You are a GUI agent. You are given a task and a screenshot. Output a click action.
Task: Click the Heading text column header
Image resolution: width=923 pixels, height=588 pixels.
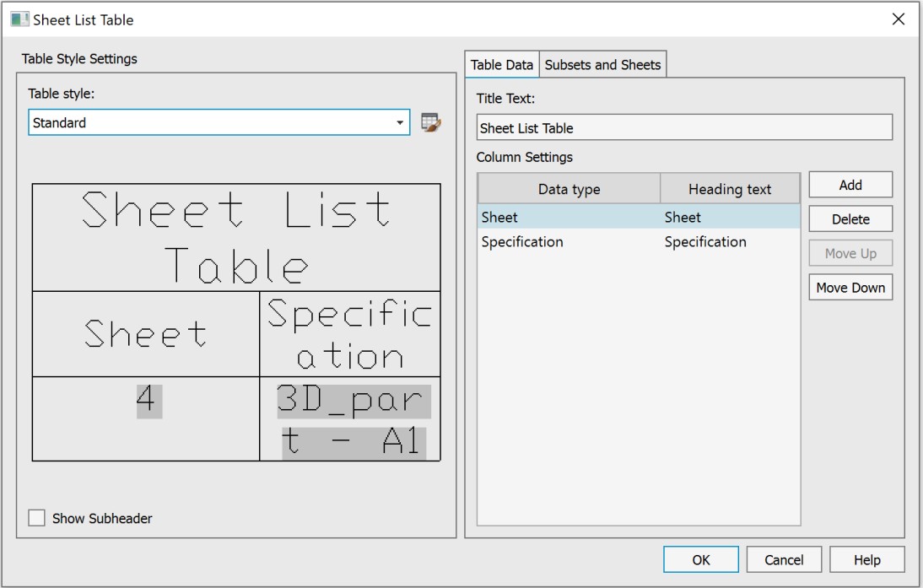(x=730, y=189)
